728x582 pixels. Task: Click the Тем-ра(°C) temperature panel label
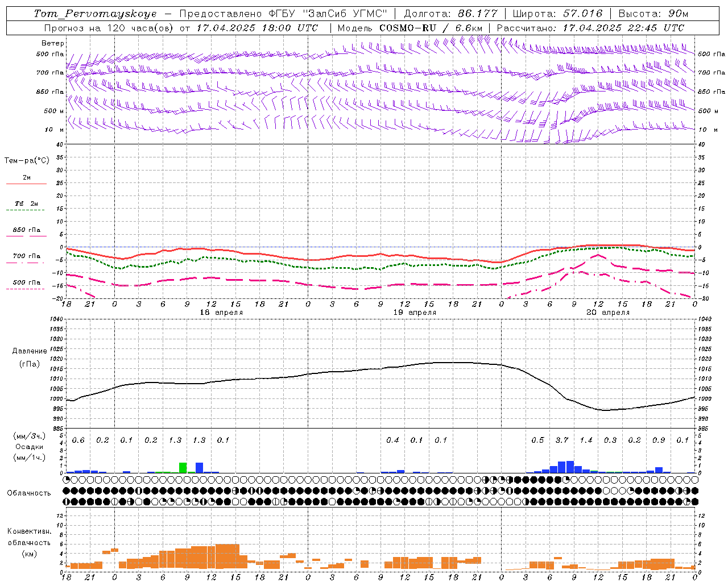(27, 161)
